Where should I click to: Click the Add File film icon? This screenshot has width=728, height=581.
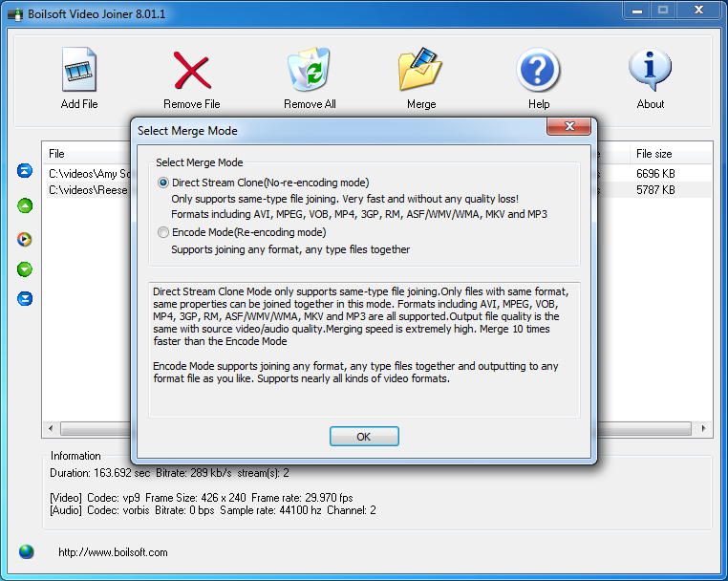point(79,69)
